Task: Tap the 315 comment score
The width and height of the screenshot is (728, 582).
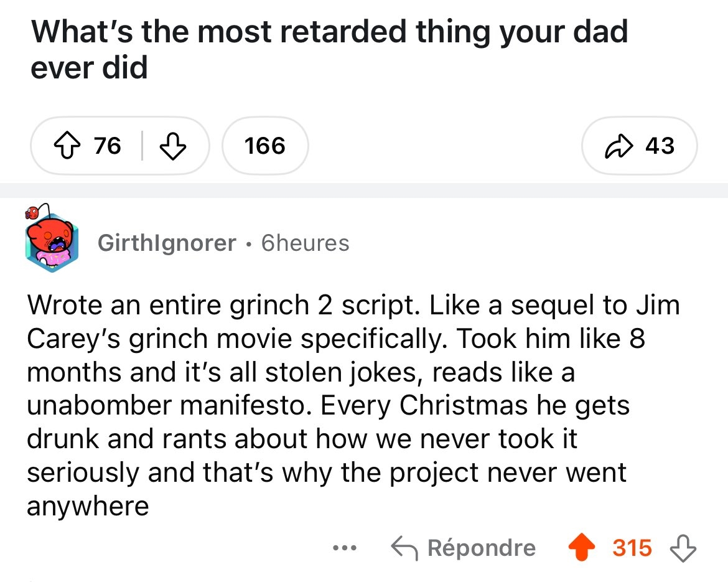Action: [632, 548]
